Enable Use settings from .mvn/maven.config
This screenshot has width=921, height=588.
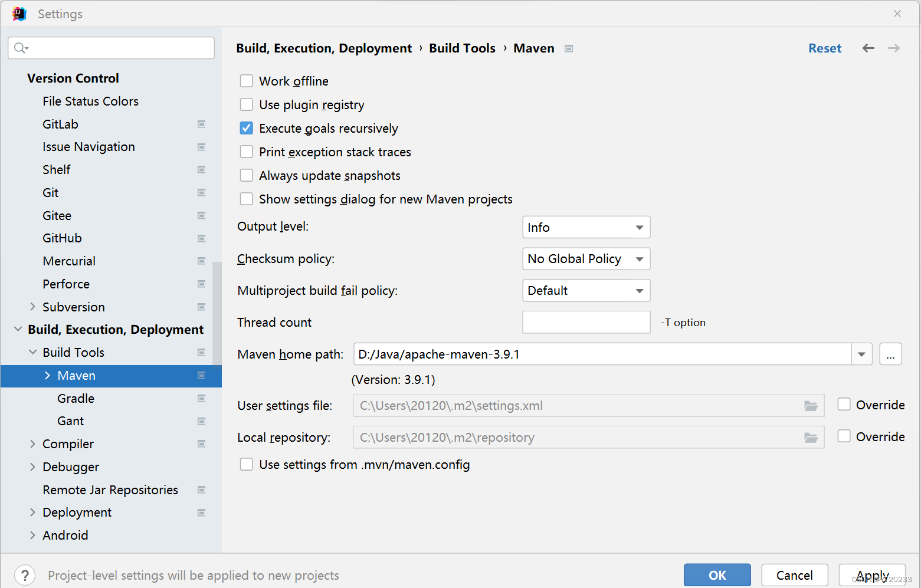pos(247,464)
